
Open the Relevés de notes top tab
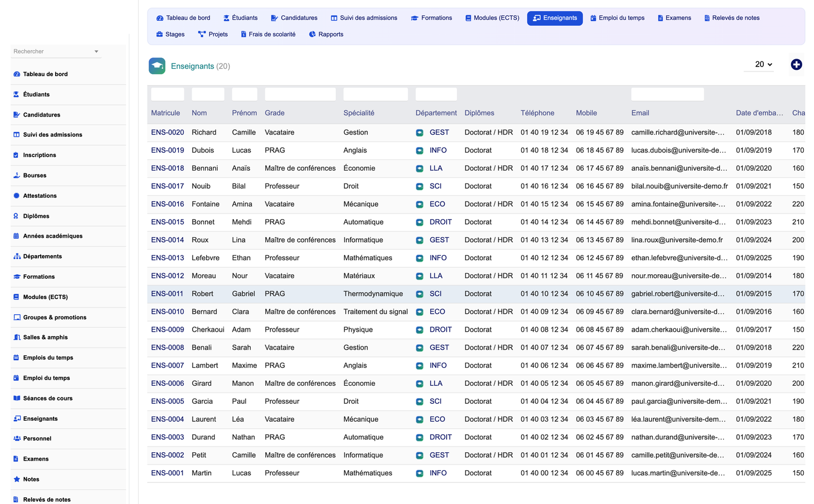(x=732, y=18)
